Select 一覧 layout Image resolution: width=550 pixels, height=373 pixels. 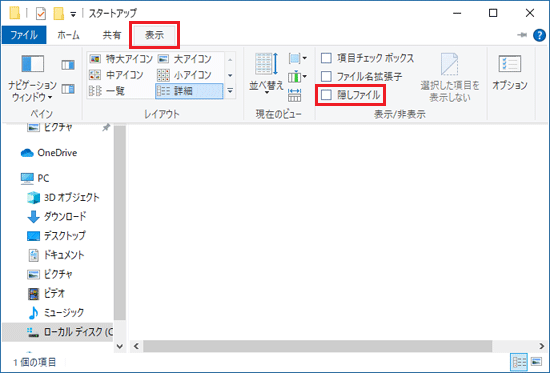click(x=107, y=91)
